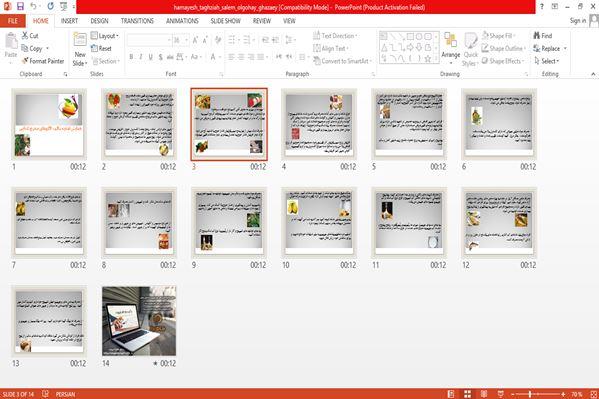Select slide 1 thumbnail
599x399 pixels.
tap(49, 124)
